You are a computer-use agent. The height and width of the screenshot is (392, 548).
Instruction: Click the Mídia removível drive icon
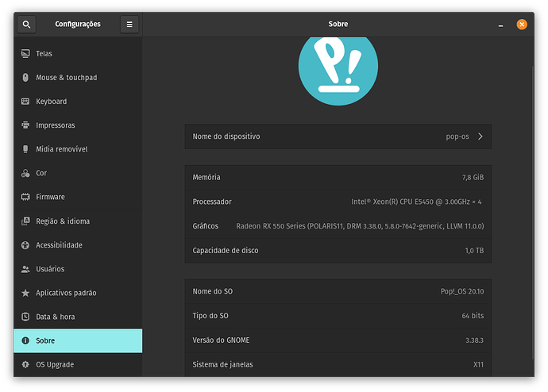[25, 149]
